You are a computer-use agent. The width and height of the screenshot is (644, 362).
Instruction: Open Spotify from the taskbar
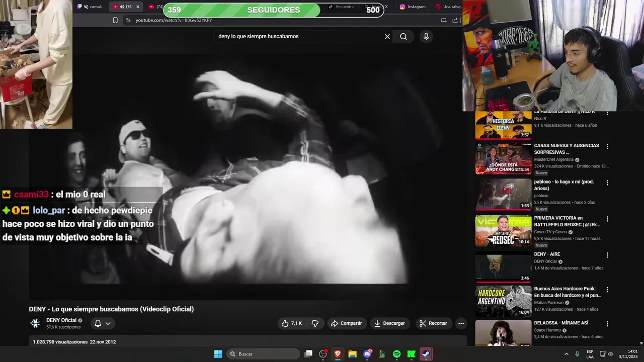coord(396,354)
